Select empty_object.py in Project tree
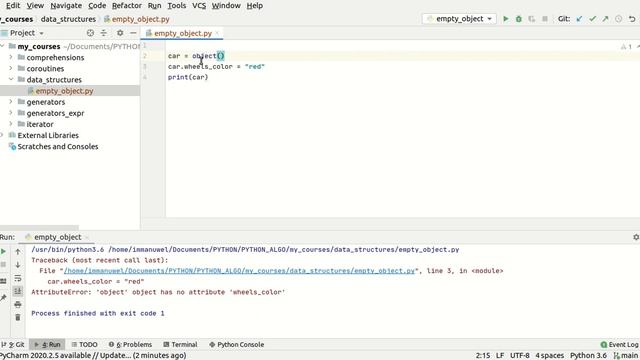Screen dimensions: 640x360 pyautogui.click(x=64, y=91)
